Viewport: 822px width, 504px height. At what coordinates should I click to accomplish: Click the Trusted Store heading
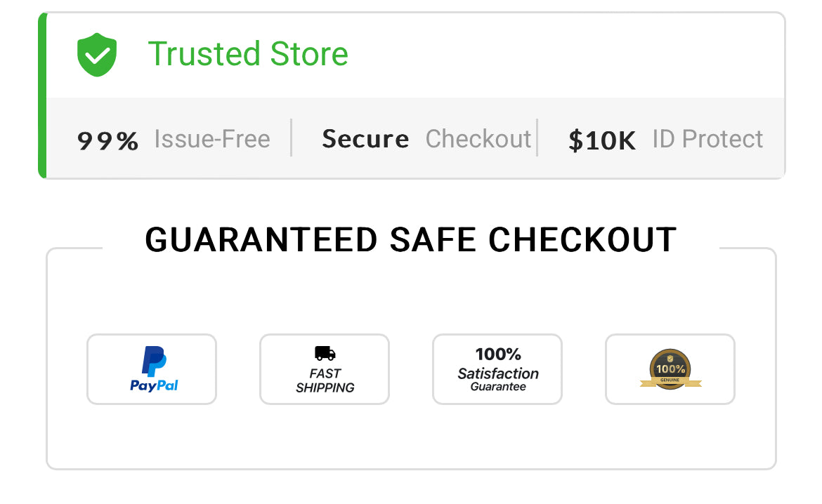click(x=248, y=53)
